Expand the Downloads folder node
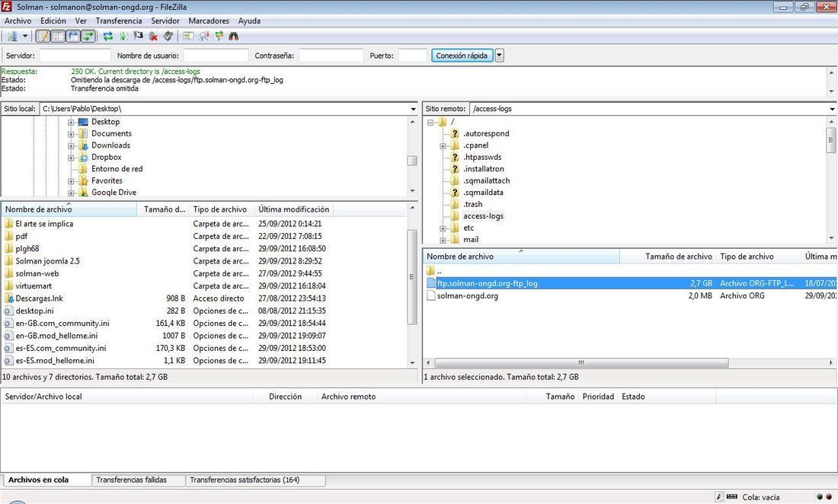This screenshot has width=838, height=504. click(x=71, y=145)
